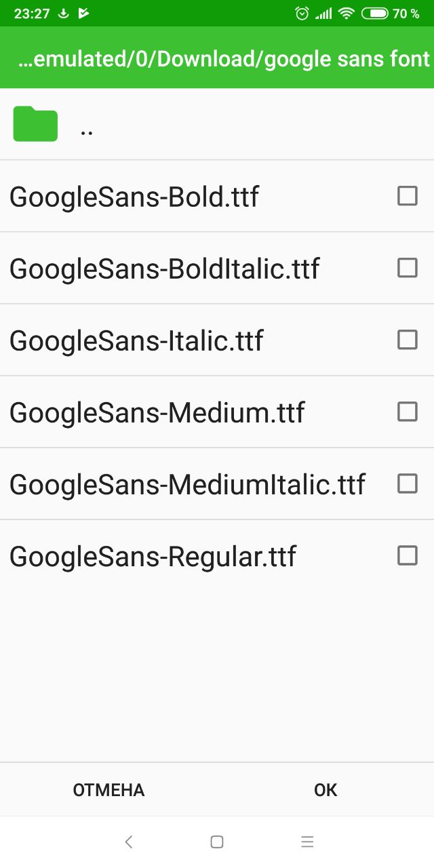Check the GoogleSans-Regular.ttf checkbox
Image resolution: width=434 pixels, height=868 pixels.
pos(407,555)
